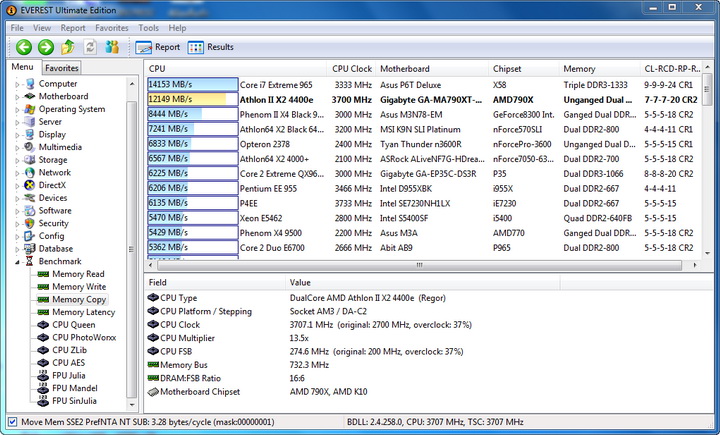This screenshot has height=435, width=720.
Task: Click the 14153 MB/s result bar
Action: coord(192,85)
